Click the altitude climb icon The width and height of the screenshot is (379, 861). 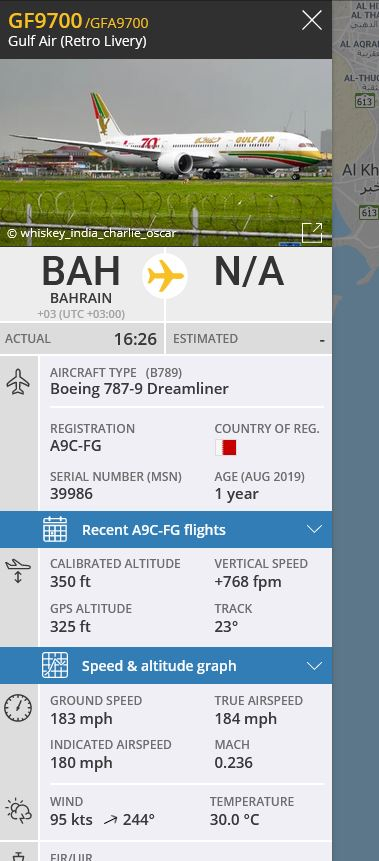18,571
